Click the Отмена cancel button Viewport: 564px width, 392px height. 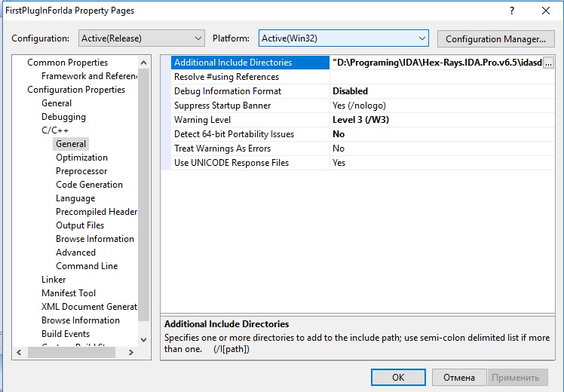click(459, 377)
